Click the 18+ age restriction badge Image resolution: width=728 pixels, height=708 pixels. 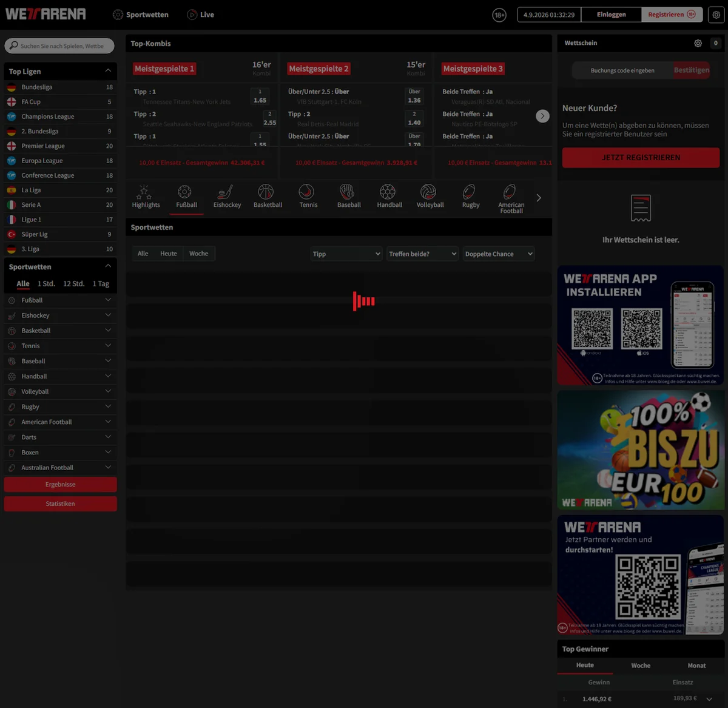[499, 15]
